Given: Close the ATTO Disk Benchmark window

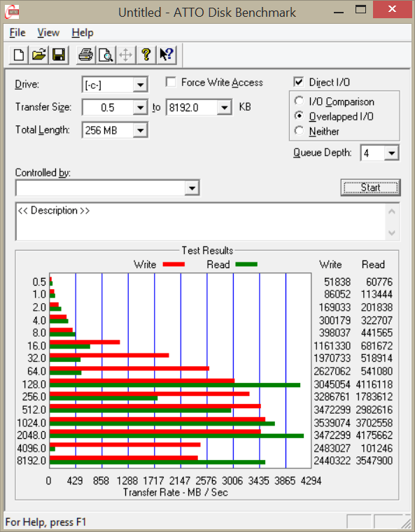Looking at the screenshot, I should tap(392, 9).
